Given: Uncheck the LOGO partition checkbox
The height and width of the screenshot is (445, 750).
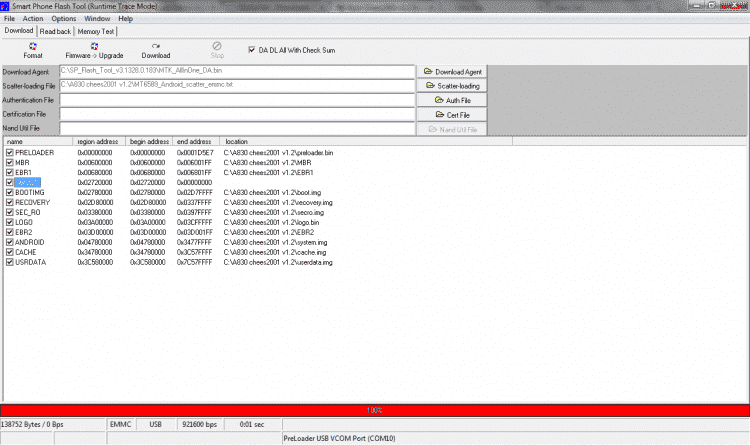Looking at the screenshot, I should 10,222.
